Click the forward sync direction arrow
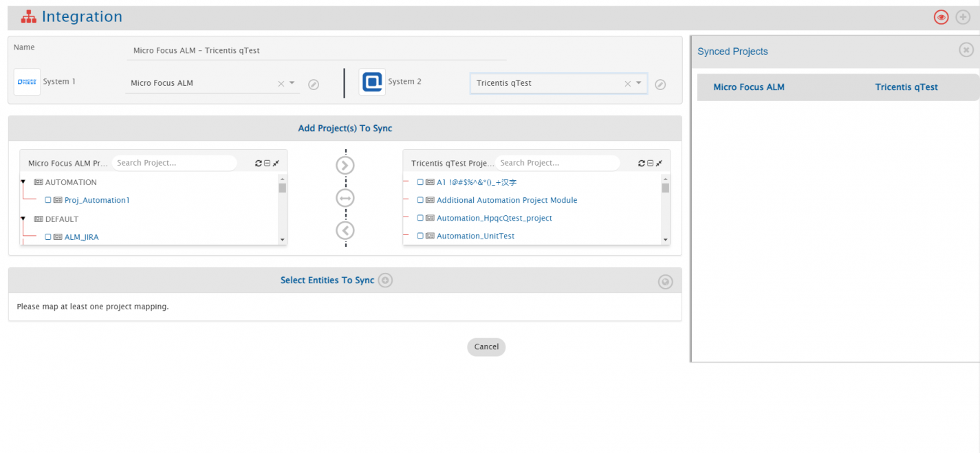 click(345, 165)
